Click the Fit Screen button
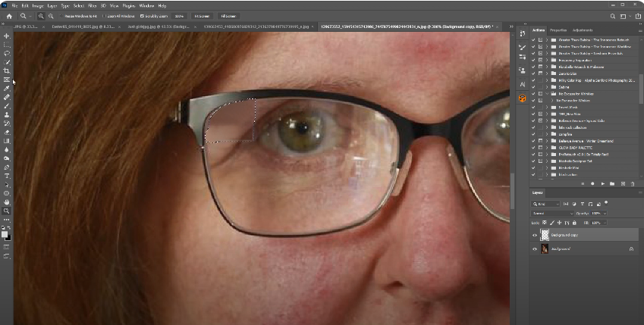Image resolution: width=644 pixels, height=325 pixels. click(x=202, y=16)
